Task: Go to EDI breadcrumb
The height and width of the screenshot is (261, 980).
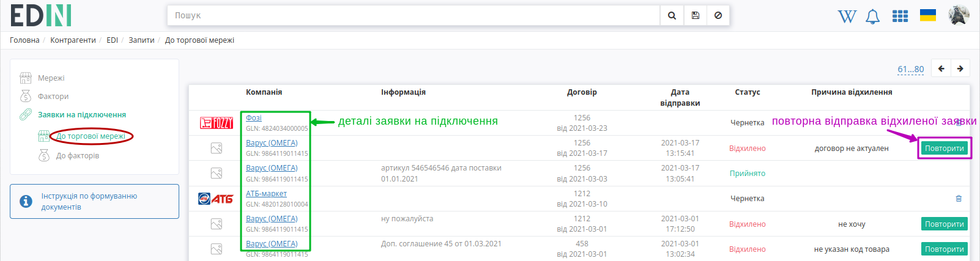Action: 112,40
